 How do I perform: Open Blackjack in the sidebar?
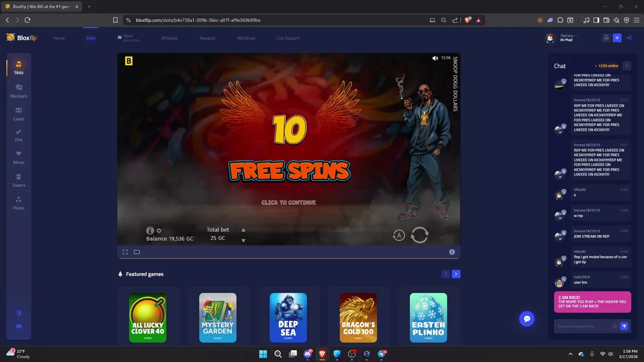tap(19, 91)
